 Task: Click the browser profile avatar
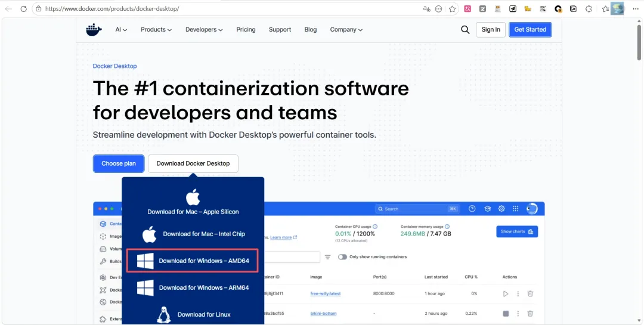[x=617, y=8]
